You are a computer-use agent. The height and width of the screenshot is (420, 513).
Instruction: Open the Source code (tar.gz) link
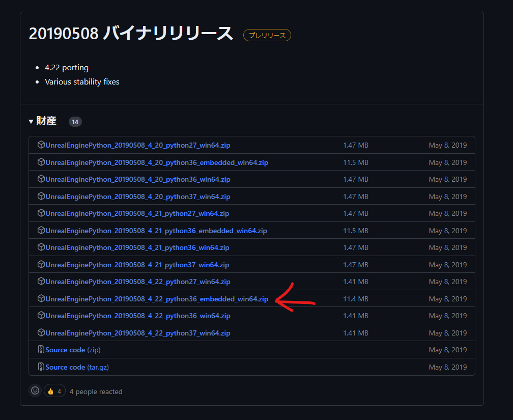(x=76, y=367)
